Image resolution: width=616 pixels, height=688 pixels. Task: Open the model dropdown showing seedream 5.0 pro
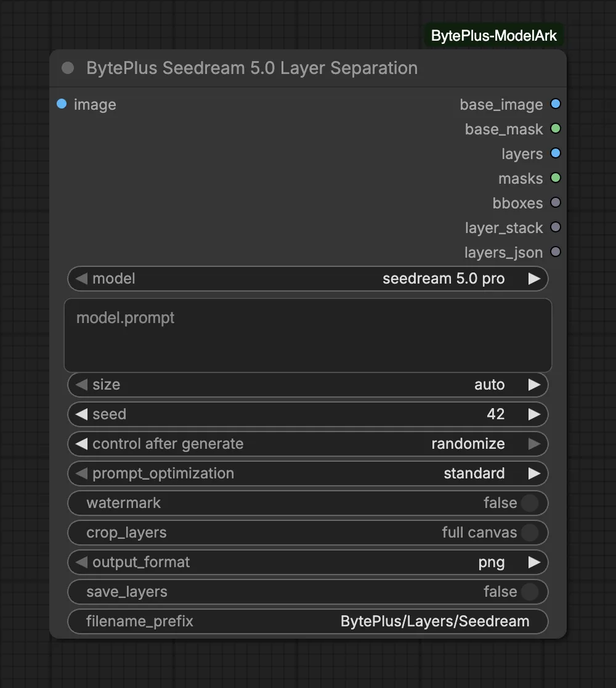click(x=308, y=279)
